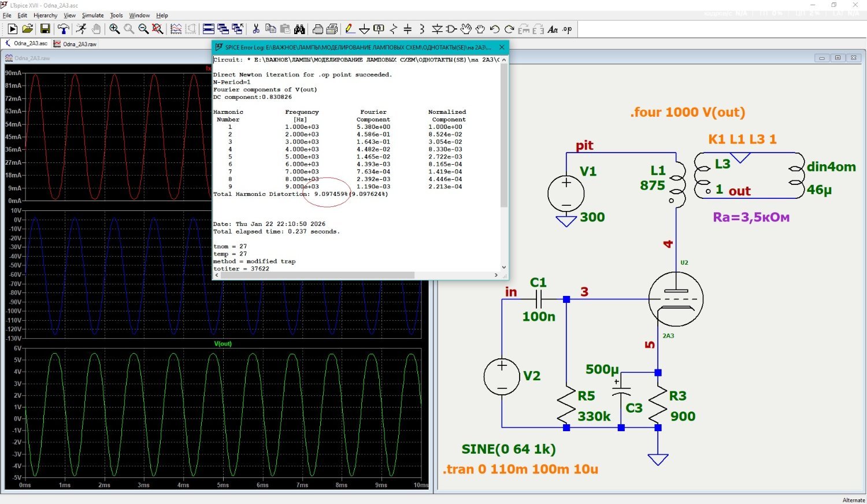Click the V(out) trace label
This screenshot has height=504, width=867.
pos(223,344)
